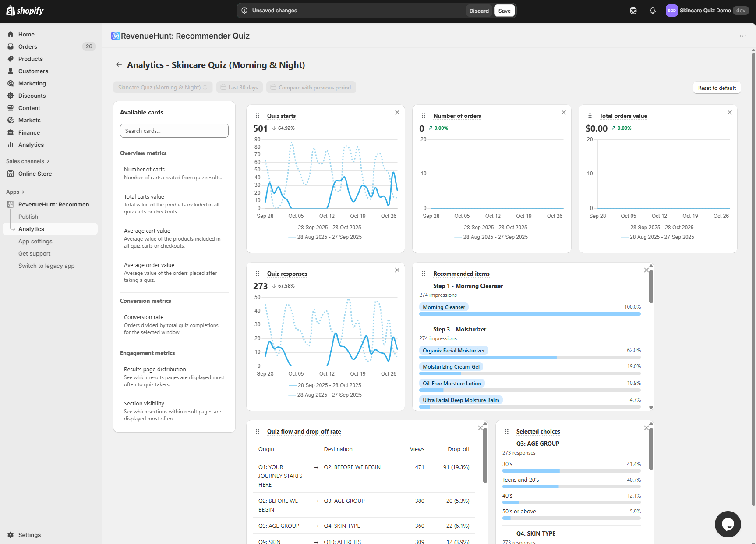Screen dimensions: 756x544
Task: Click the Reset to default button
Action: (x=717, y=88)
